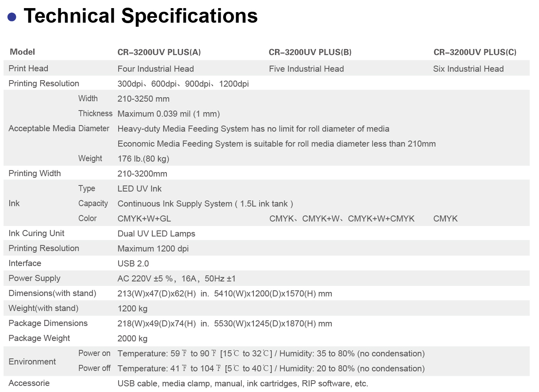Click the Dual UV LED Lamps text
Screen dimensions: 539x392
pos(156,234)
